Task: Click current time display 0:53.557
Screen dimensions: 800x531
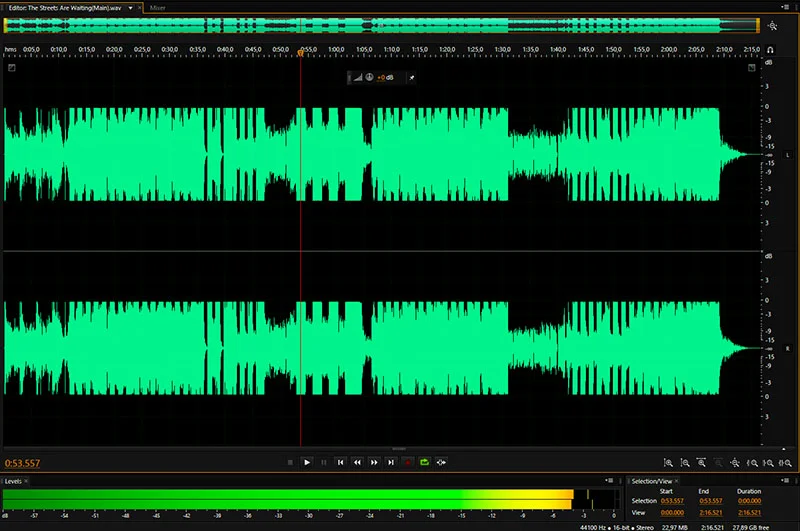Action: (22, 463)
